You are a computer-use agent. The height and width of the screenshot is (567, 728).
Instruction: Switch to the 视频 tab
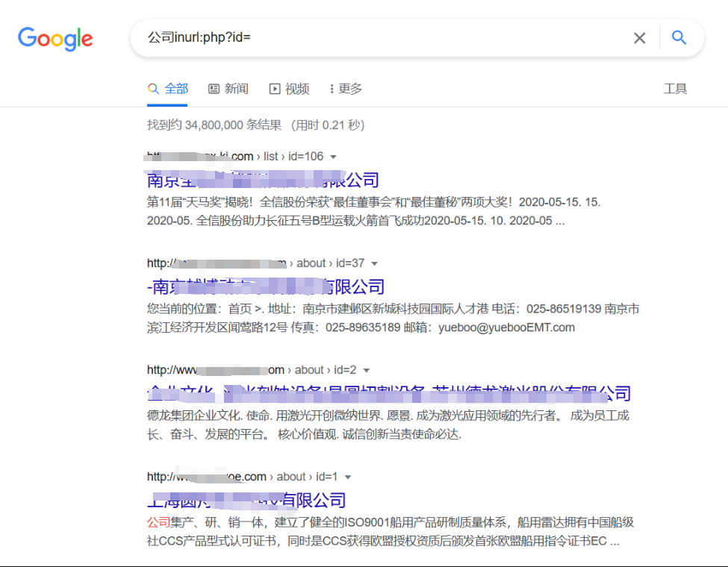click(x=289, y=89)
